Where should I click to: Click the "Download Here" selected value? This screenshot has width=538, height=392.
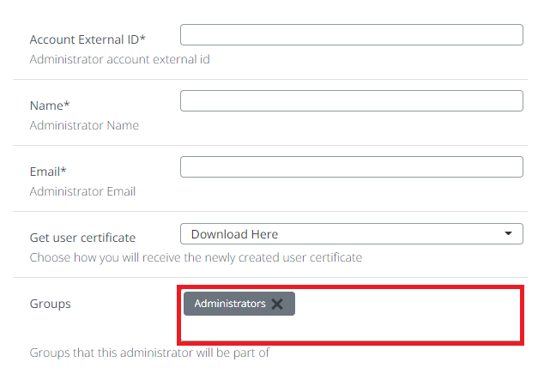point(234,233)
